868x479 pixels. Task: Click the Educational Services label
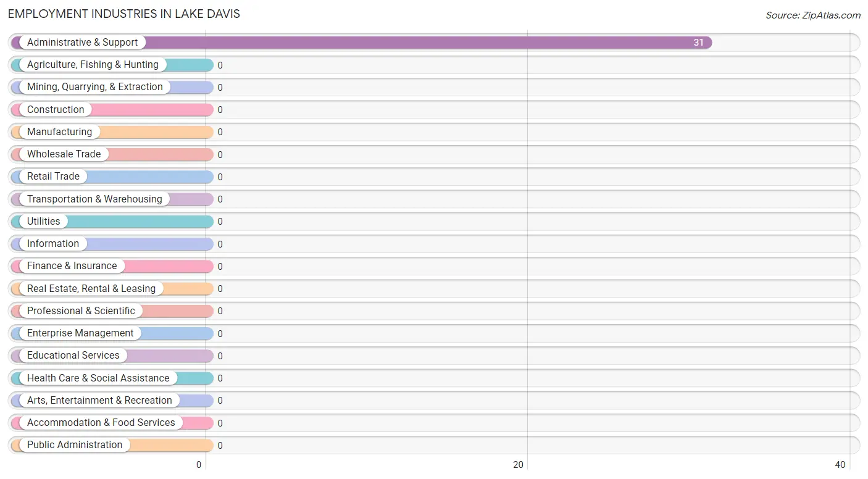(x=73, y=356)
